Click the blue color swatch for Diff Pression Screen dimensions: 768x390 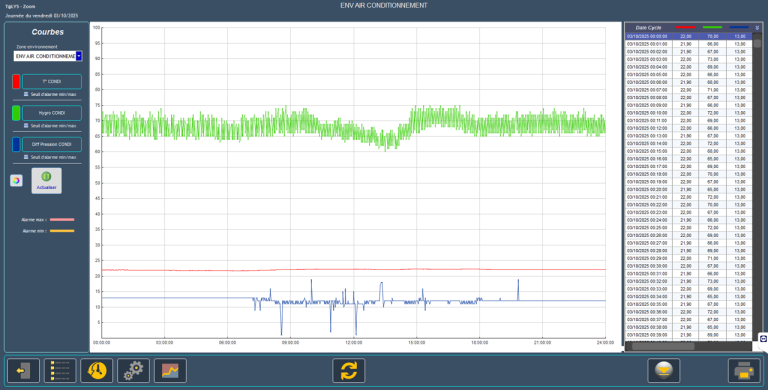coord(16,145)
